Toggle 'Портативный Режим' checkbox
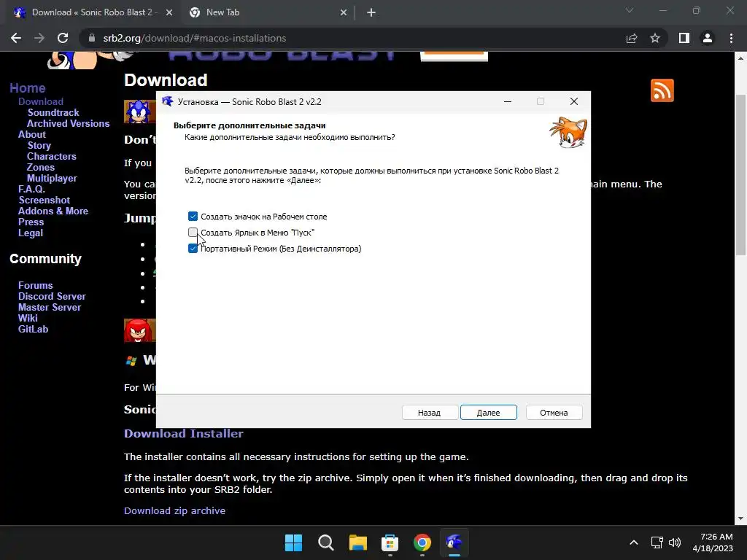Image resolution: width=747 pixels, height=560 pixels. (193, 249)
